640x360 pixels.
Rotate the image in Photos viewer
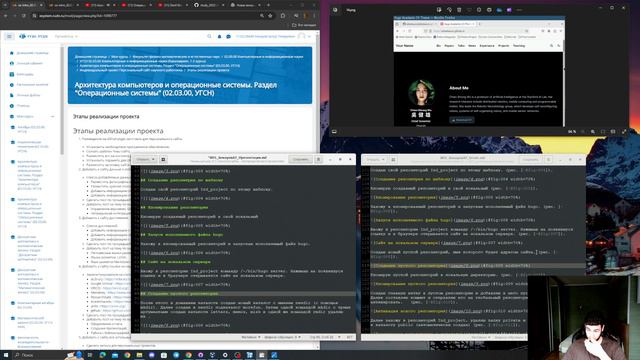coord(449,10)
